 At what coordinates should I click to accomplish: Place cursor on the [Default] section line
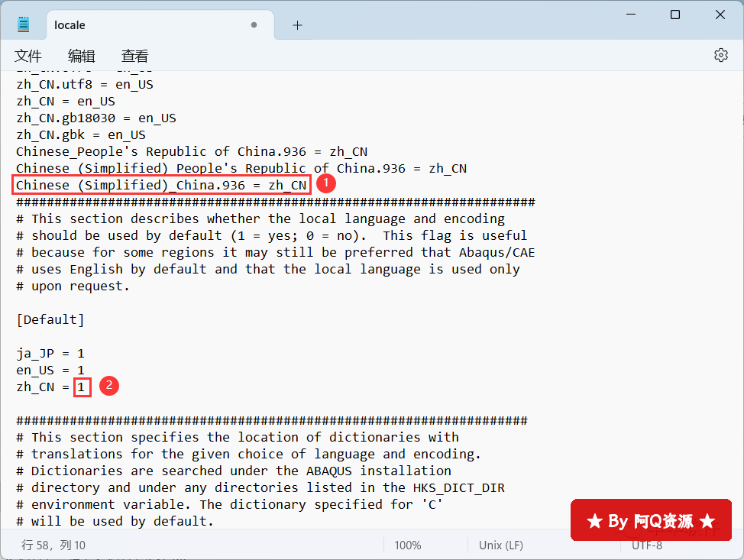coord(50,319)
